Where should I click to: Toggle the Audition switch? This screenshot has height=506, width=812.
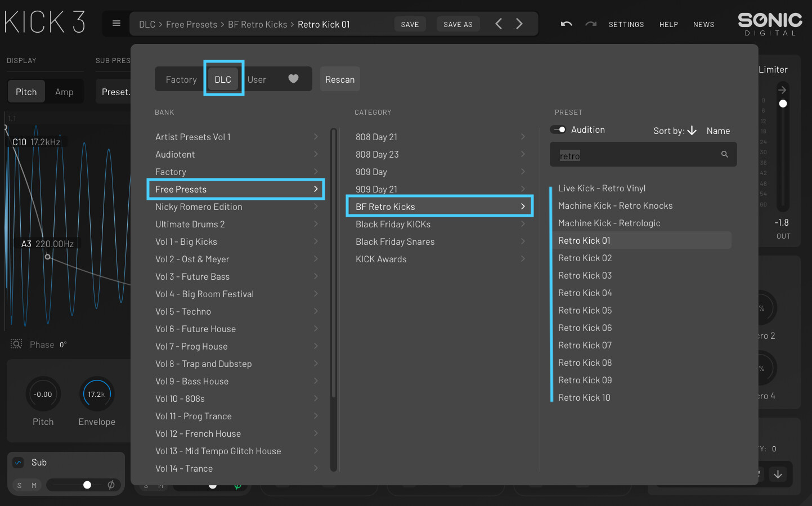point(558,129)
